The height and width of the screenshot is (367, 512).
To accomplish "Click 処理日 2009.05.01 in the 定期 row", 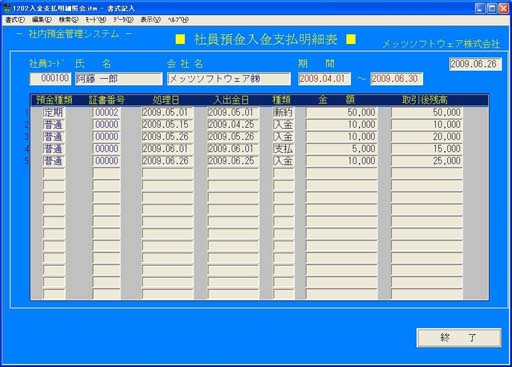I will click(167, 112).
